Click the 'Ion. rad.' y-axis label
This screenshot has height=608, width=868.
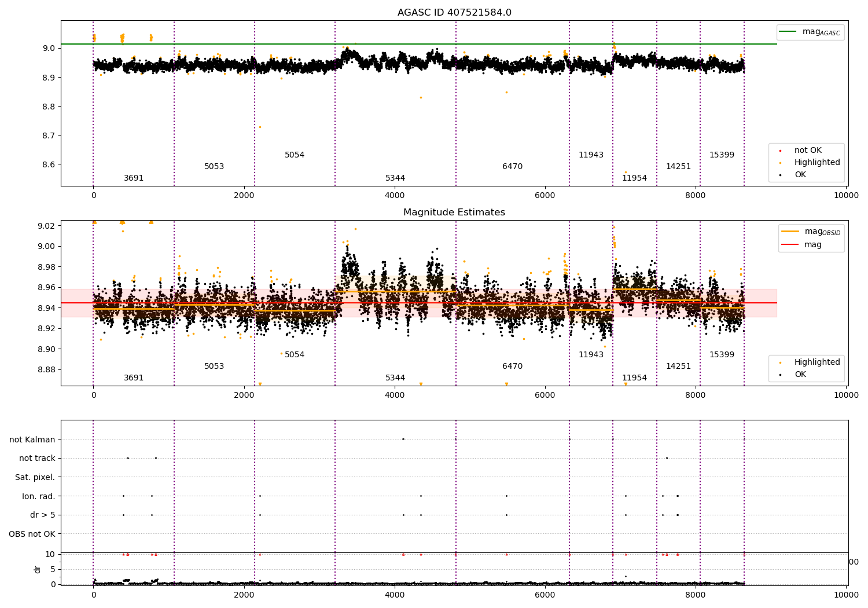click(39, 496)
